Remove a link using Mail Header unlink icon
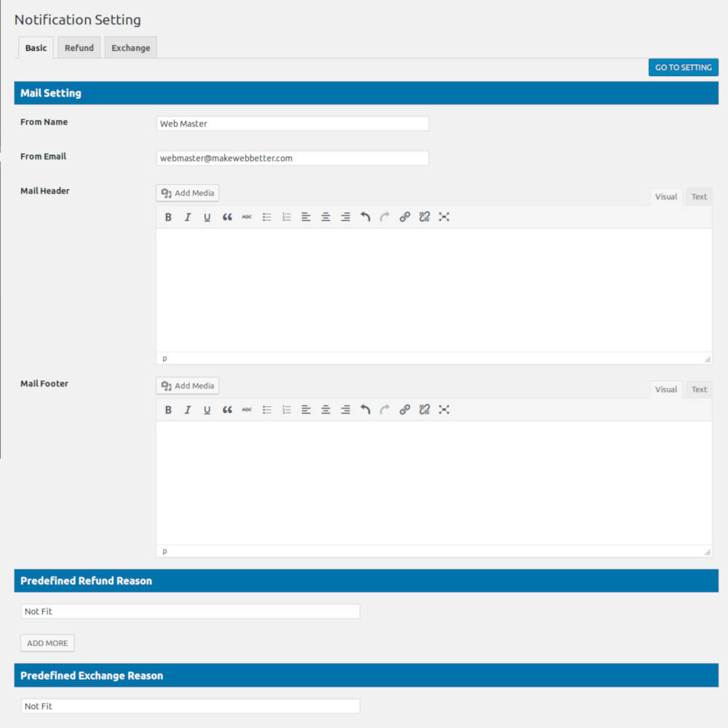The height and width of the screenshot is (728, 728). tap(424, 216)
